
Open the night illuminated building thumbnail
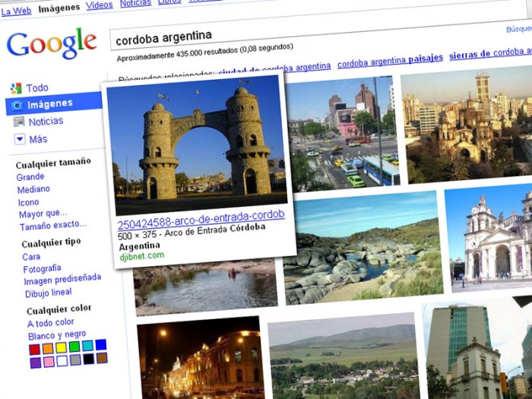(x=201, y=357)
